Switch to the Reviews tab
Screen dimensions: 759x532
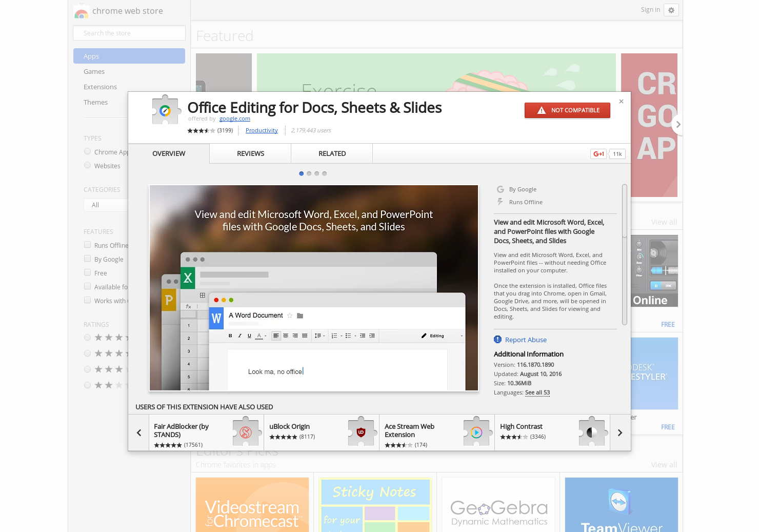[250, 153]
